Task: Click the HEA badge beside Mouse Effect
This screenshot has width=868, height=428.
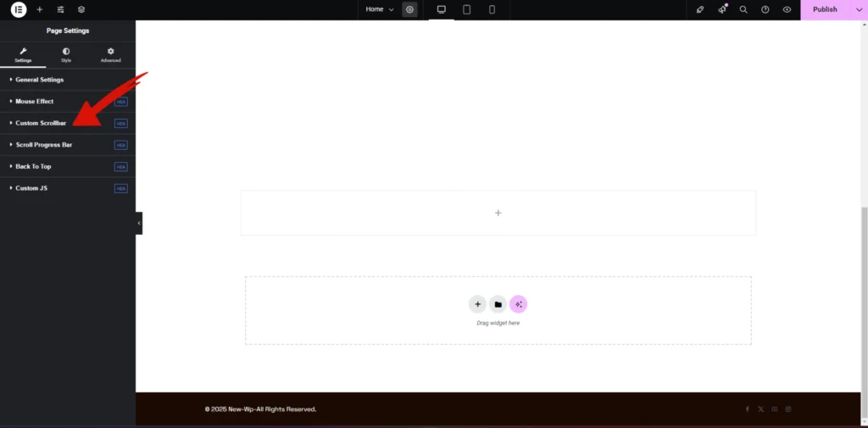Action: 120,102
